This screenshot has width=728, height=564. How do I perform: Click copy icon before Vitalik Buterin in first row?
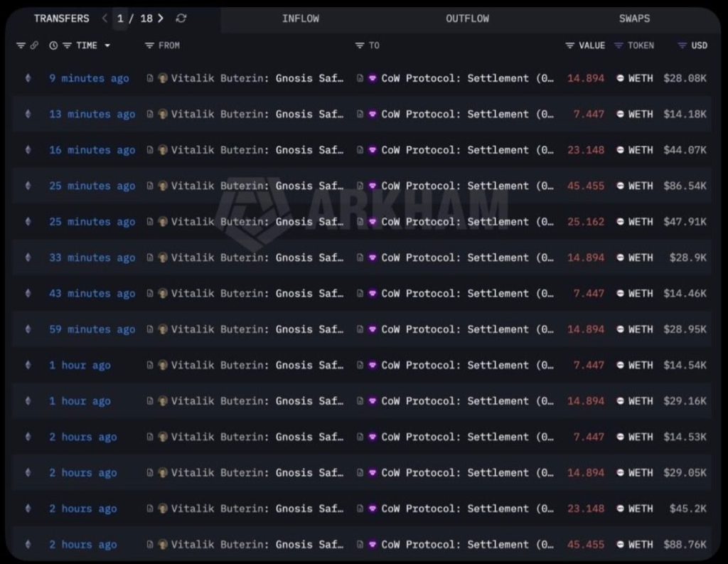[x=150, y=78]
